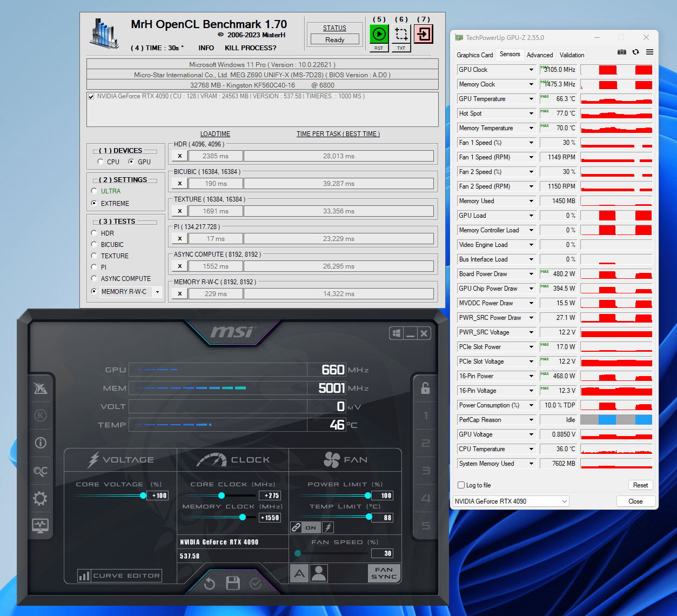Viewport: 677px width, 616px height.
Task: Expand the System Memory Used sensor dropdown
Action: point(531,464)
